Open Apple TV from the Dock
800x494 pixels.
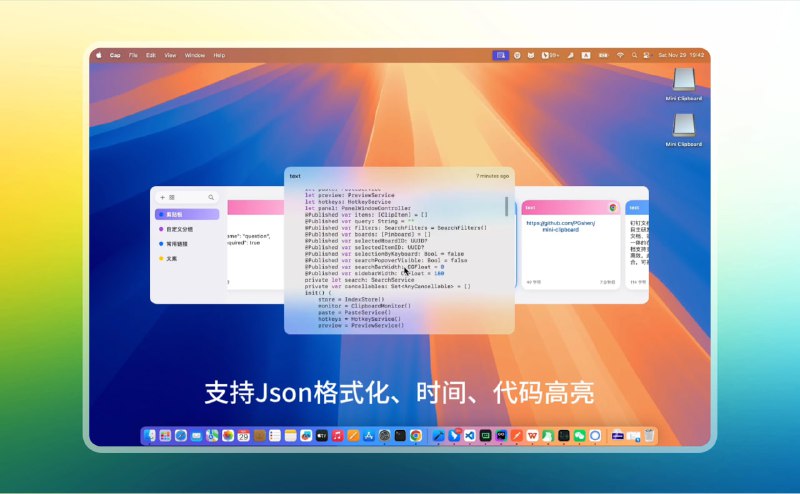(321, 435)
